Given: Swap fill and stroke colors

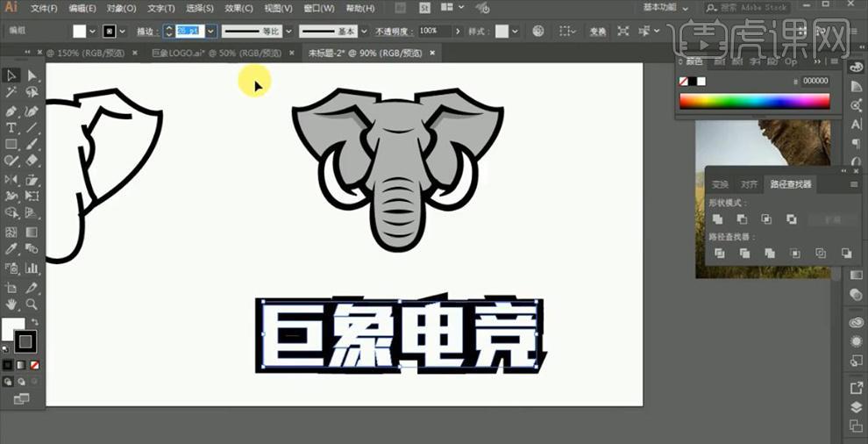Looking at the screenshot, I should (34, 322).
